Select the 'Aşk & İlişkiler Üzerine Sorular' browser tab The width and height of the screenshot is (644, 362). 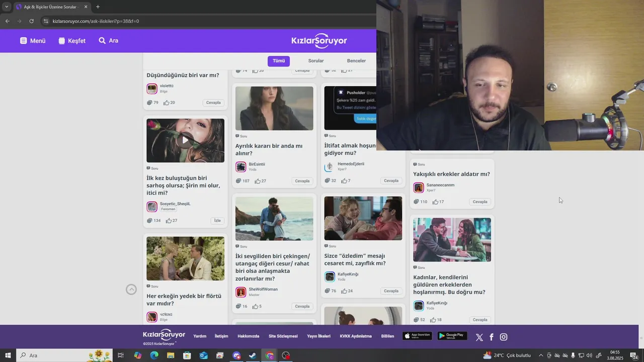(51, 7)
